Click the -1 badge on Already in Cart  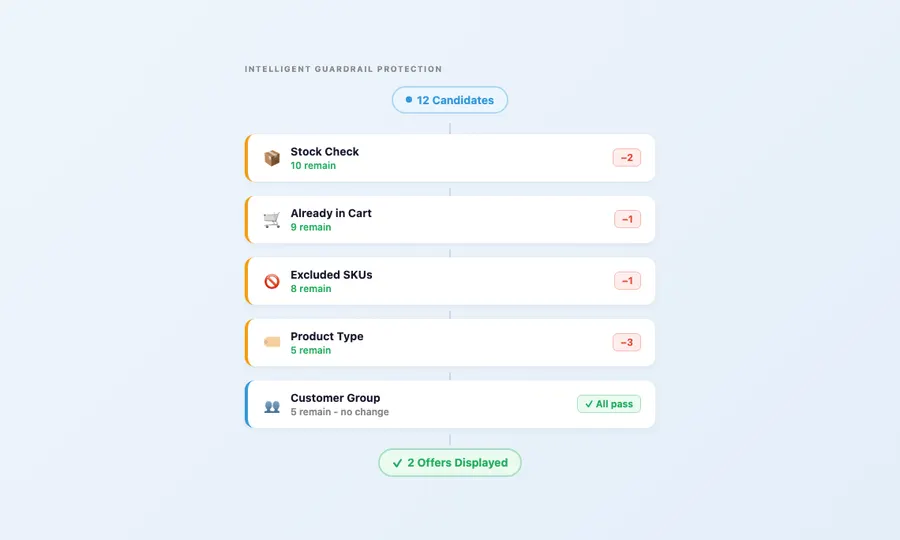click(627, 219)
